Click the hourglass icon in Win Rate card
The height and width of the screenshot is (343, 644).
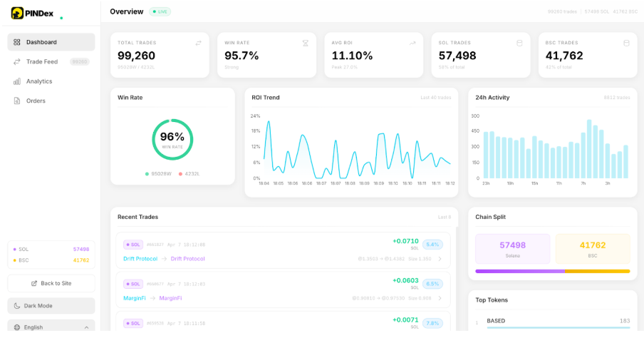tap(305, 43)
